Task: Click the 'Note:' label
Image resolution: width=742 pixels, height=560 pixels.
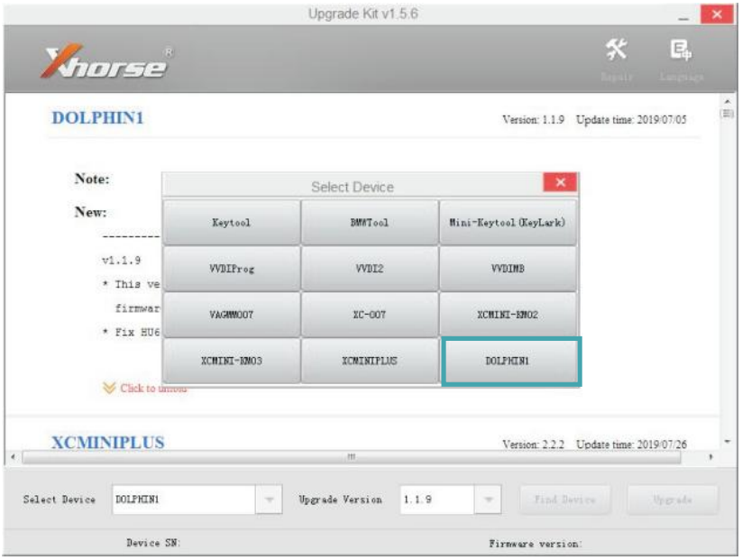Action: point(92,179)
